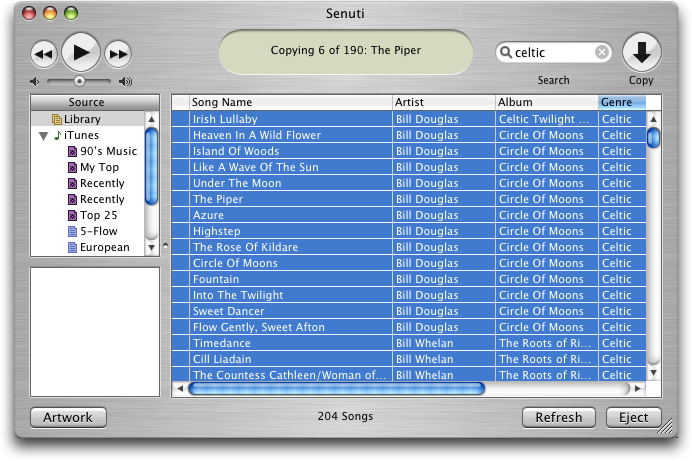
Task: Collapse the iTunes disclosure triangle
Action: 43,136
